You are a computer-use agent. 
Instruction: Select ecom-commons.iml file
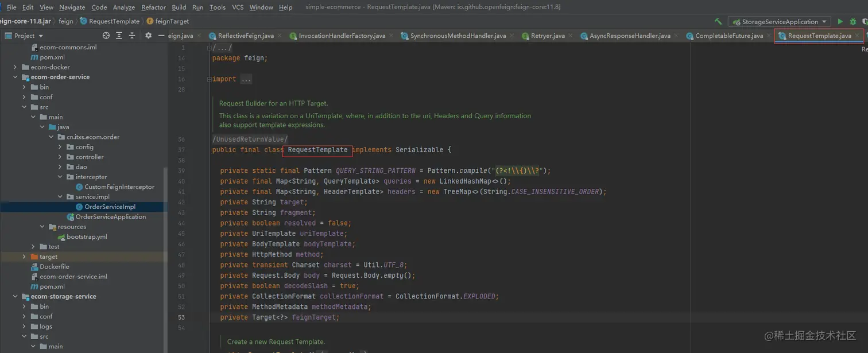pyautogui.click(x=68, y=47)
